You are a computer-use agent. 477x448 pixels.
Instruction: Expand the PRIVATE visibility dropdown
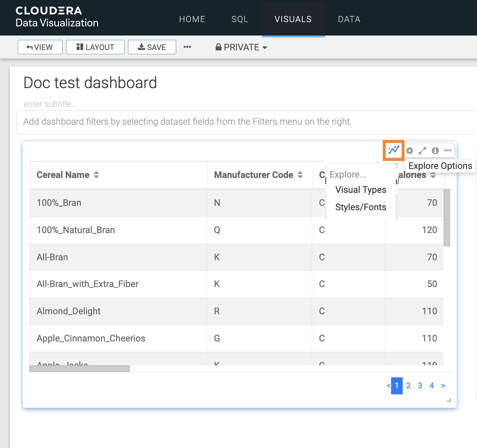coord(241,47)
